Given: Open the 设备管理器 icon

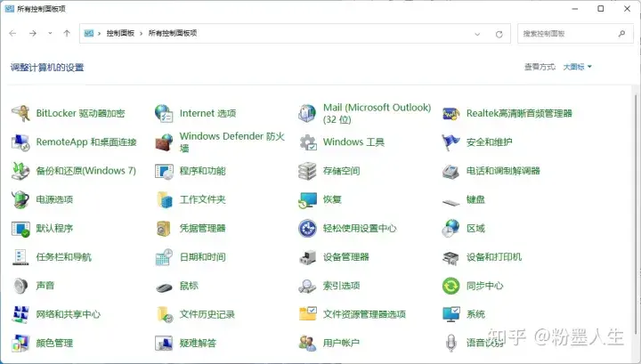Looking at the screenshot, I should point(308,257).
